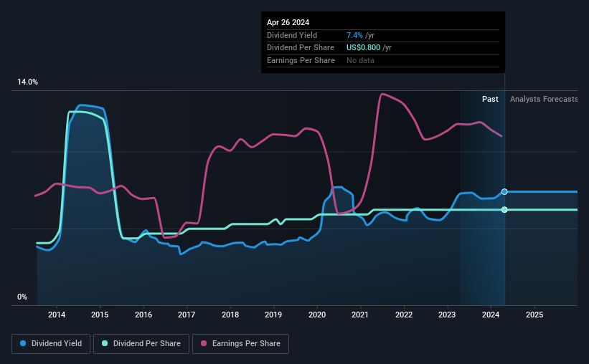Click the 2018 x-axis year label
Screen dimensions: 589x364
[x=230, y=315]
